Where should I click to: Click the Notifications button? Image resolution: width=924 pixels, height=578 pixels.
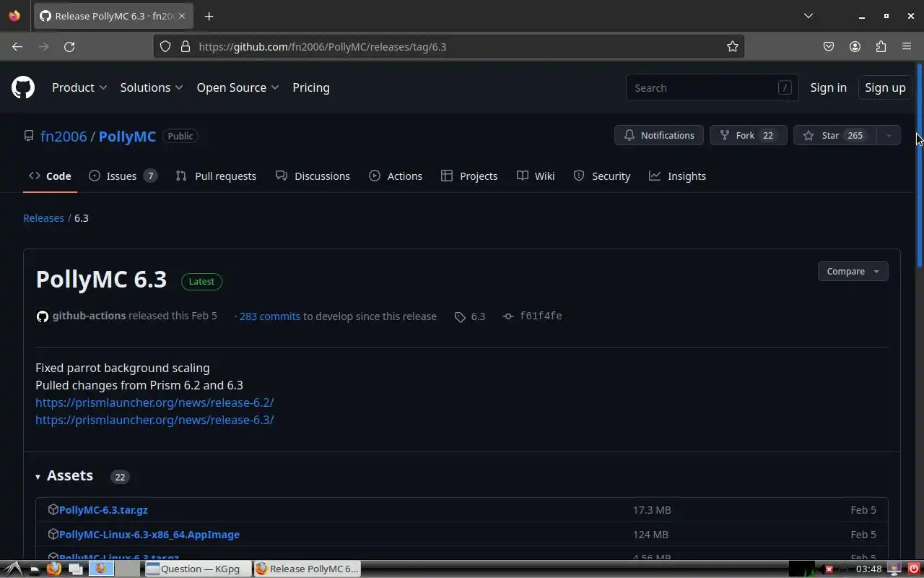pyautogui.click(x=659, y=135)
